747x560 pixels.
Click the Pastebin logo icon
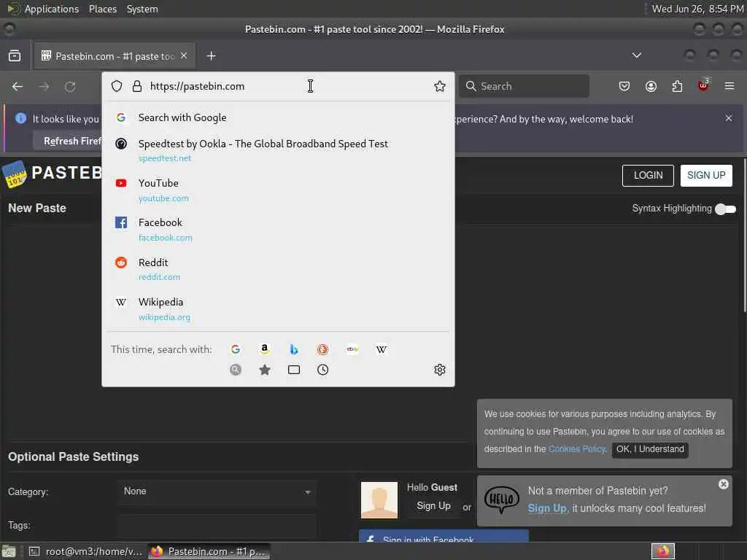pos(15,174)
